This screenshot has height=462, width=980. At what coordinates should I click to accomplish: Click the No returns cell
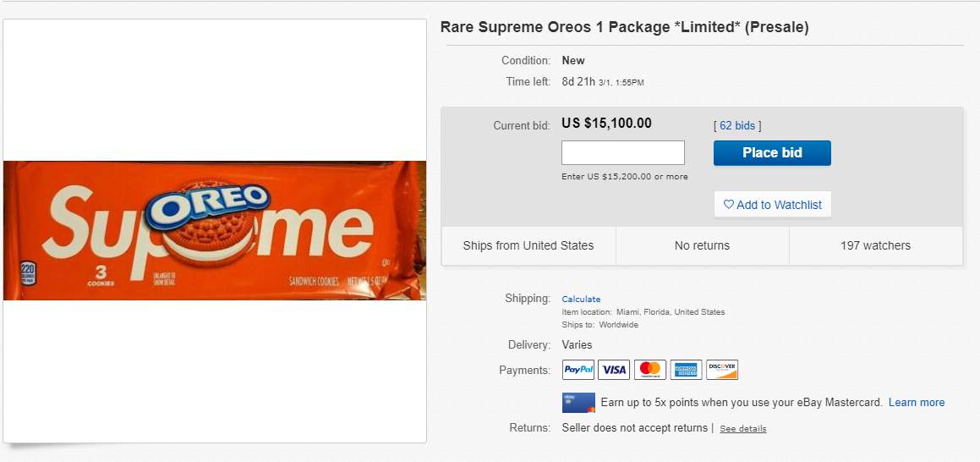point(702,246)
